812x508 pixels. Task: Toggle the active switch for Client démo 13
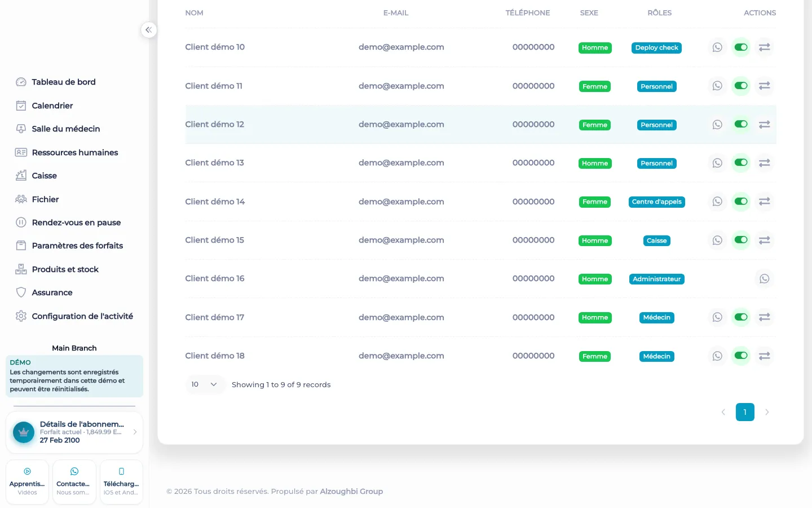(x=741, y=163)
